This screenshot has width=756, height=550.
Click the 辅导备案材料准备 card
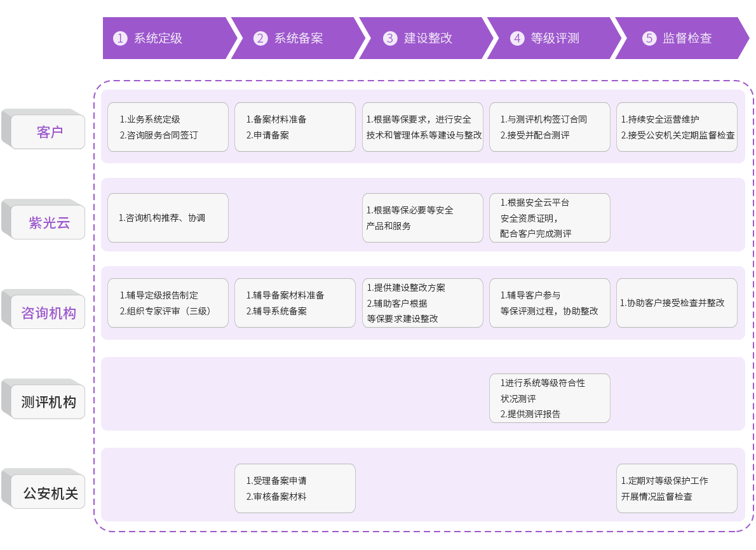(295, 303)
